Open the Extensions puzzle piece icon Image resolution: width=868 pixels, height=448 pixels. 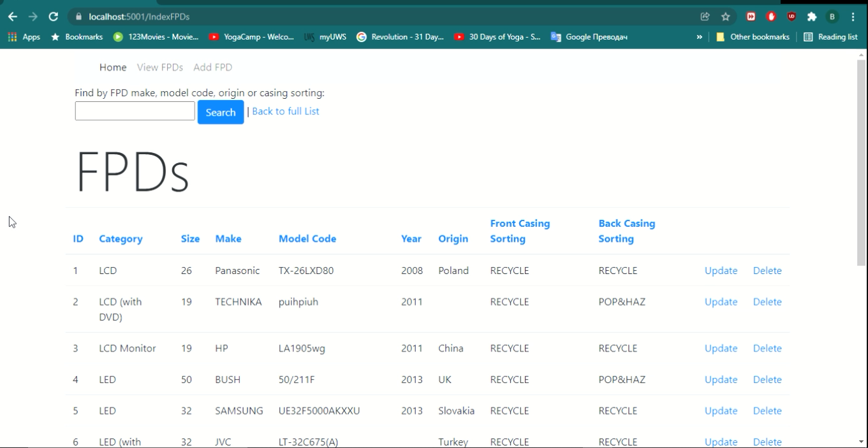pos(811,17)
